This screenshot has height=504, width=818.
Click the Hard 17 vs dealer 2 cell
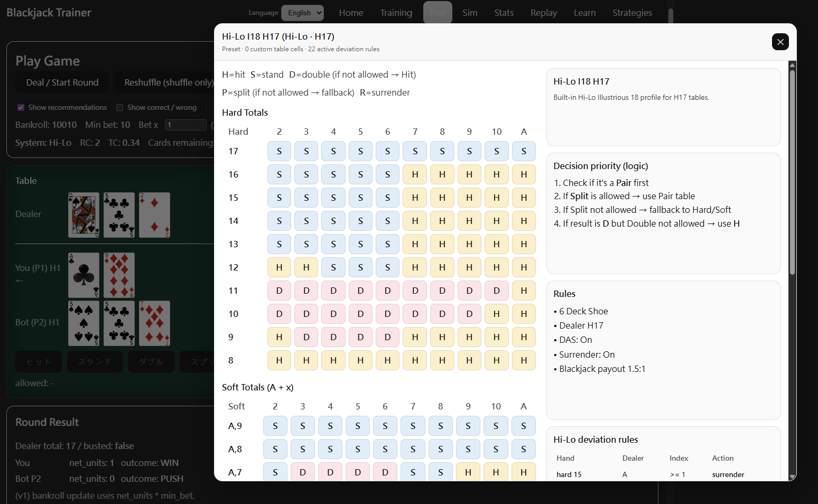point(279,151)
